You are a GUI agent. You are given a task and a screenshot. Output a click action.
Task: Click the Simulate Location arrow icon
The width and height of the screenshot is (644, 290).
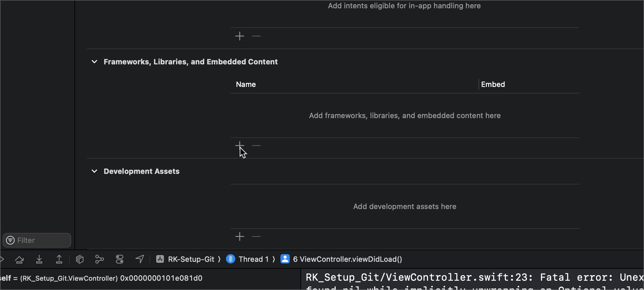click(x=140, y=259)
